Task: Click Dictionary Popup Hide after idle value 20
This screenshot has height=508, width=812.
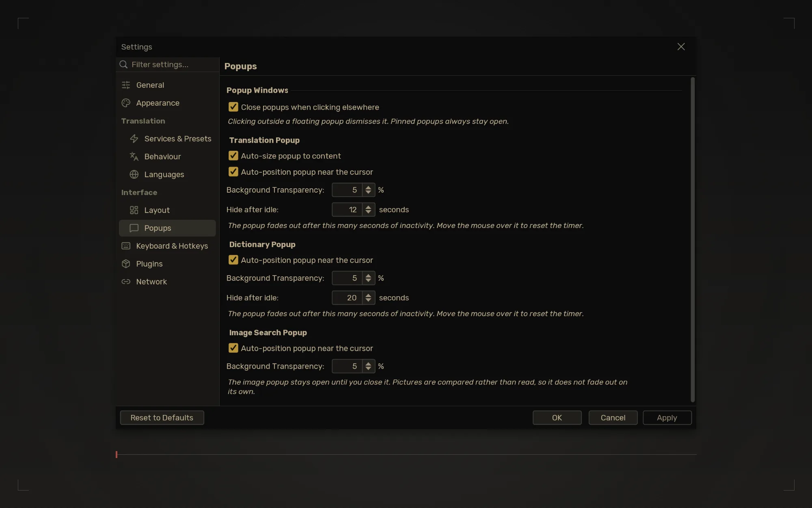Action: coord(347,298)
